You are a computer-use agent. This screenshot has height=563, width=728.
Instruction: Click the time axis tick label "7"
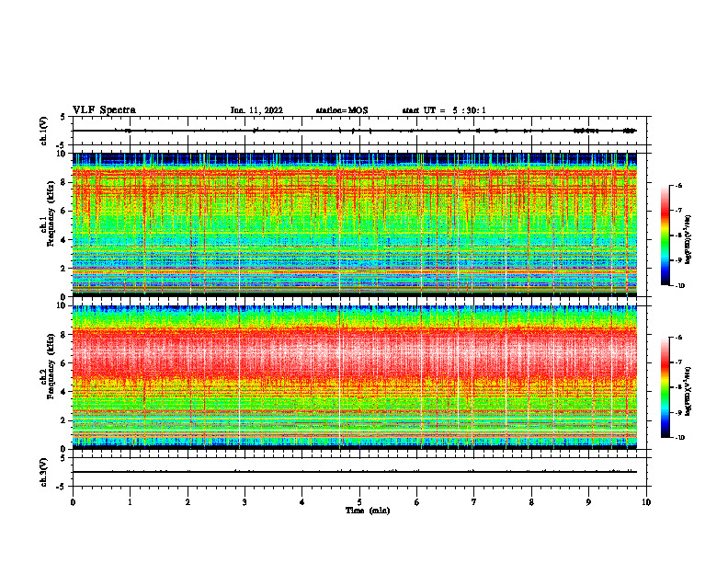474,502
